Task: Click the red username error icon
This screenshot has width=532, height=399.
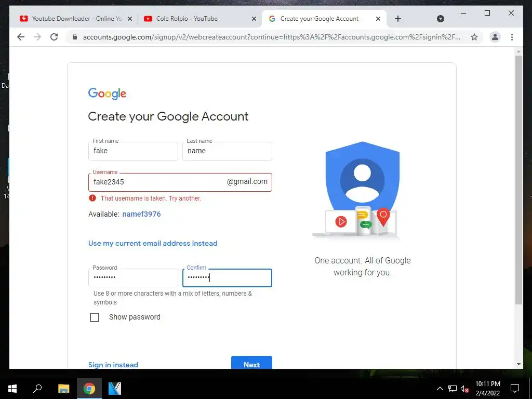Action: [x=92, y=198]
